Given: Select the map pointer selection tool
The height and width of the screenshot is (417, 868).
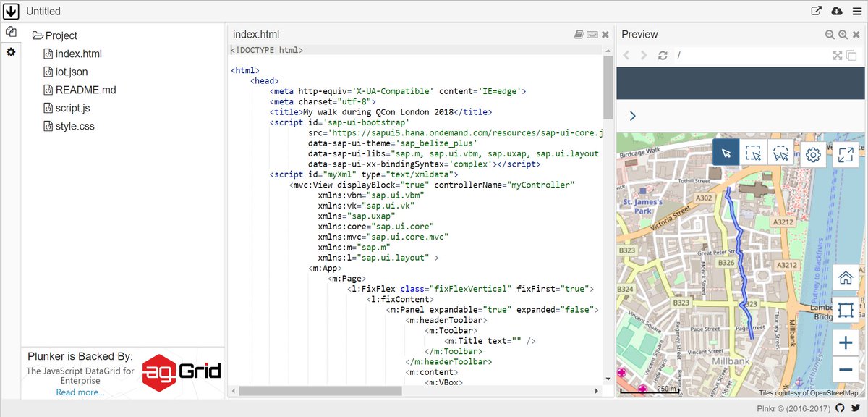Looking at the screenshot, I should click(726, 153).
